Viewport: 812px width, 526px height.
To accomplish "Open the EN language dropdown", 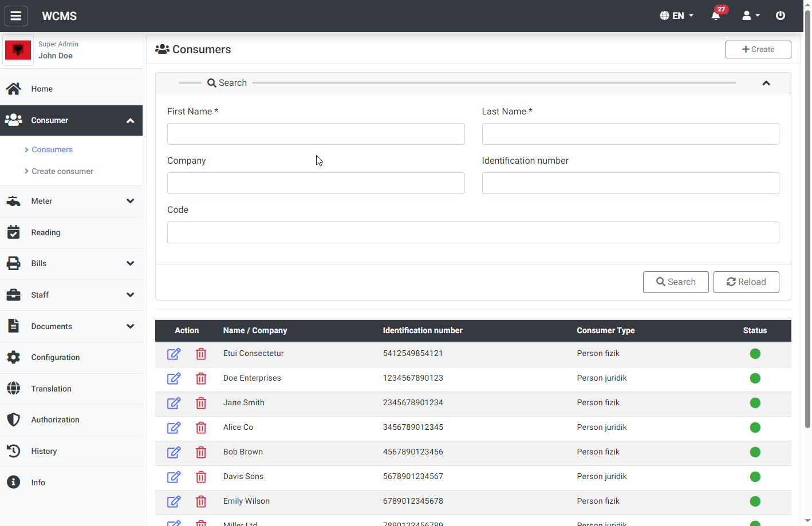I will 676,15.
